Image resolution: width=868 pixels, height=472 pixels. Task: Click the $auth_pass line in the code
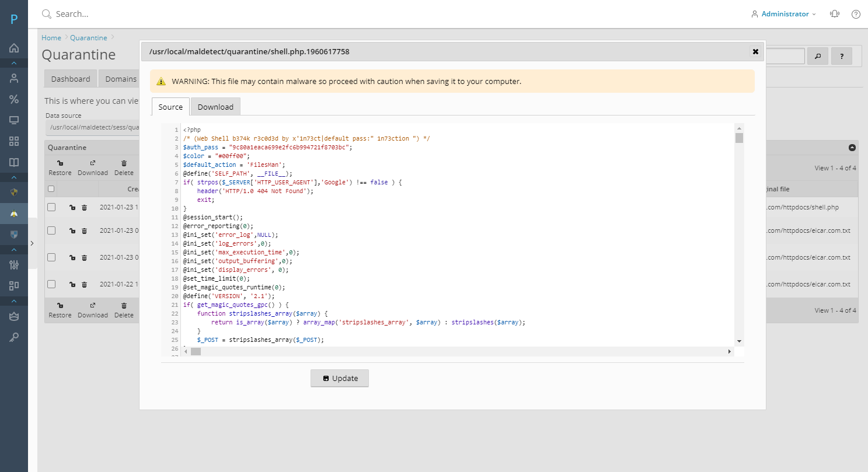tap(267, 147)
